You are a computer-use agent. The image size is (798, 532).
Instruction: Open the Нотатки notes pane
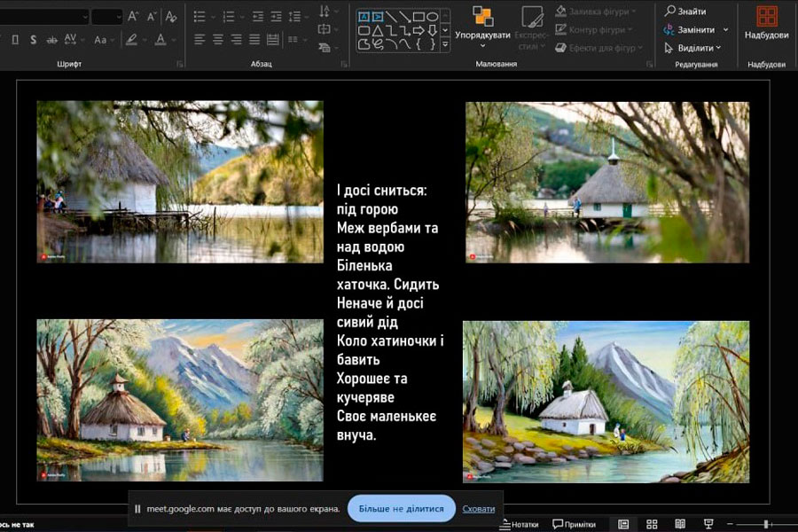[x=520, y=524]
